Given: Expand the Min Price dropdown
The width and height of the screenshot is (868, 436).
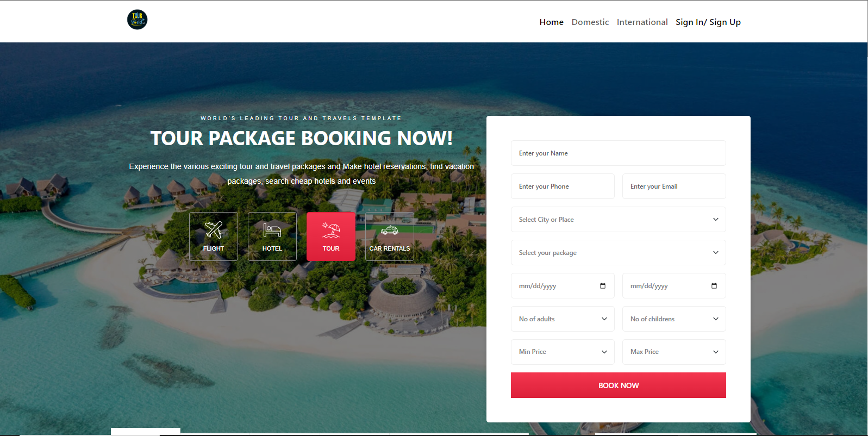Looking at the screenshot, I should point(563,352).
